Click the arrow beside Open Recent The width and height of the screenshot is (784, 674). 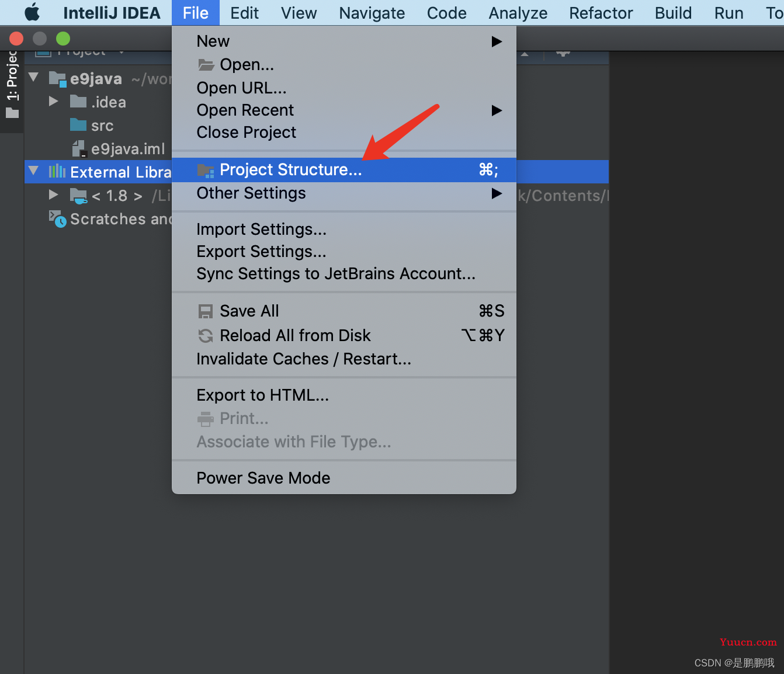point(497,110)
